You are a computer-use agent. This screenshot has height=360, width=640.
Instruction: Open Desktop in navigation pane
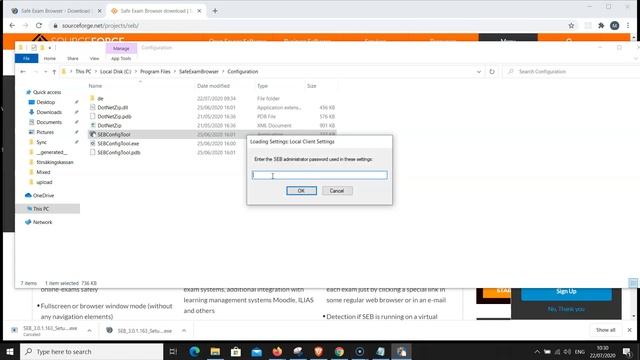45,102
